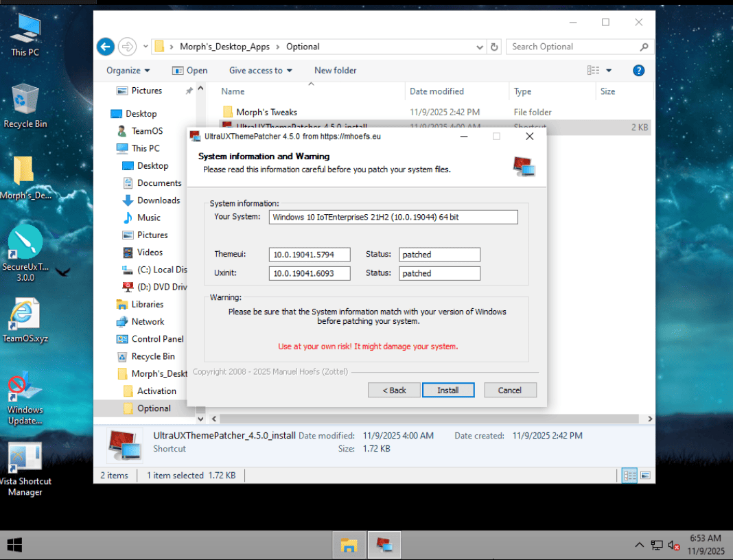Refresh the Optional folder view
Image resolution: width=733 pixels, height=560 pixels.
494,47
